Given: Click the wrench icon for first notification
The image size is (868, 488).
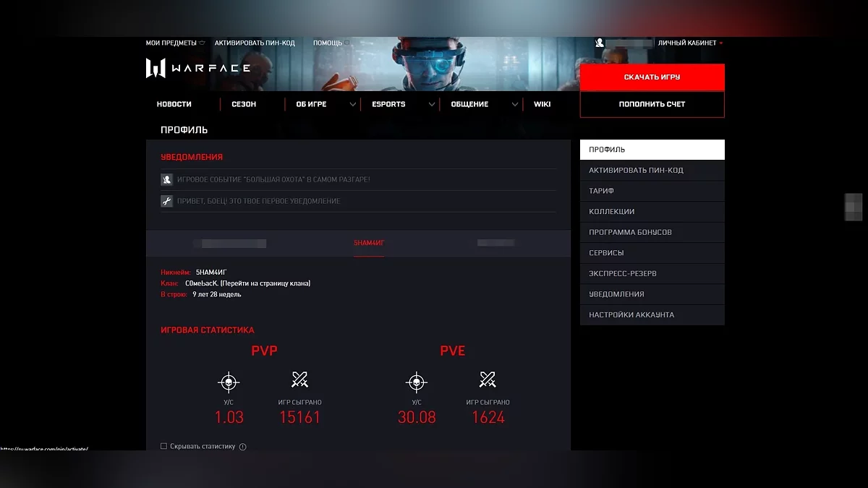Looking at the screenshot, I should [x=167, y=201].
